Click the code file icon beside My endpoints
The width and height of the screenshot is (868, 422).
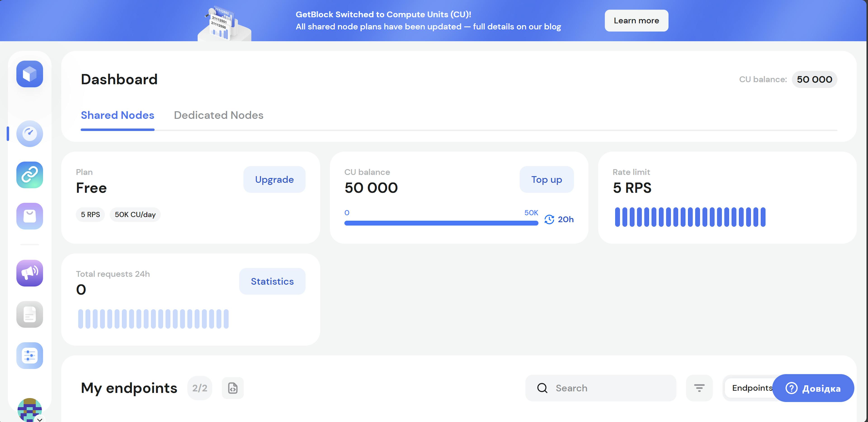(233, 388)
